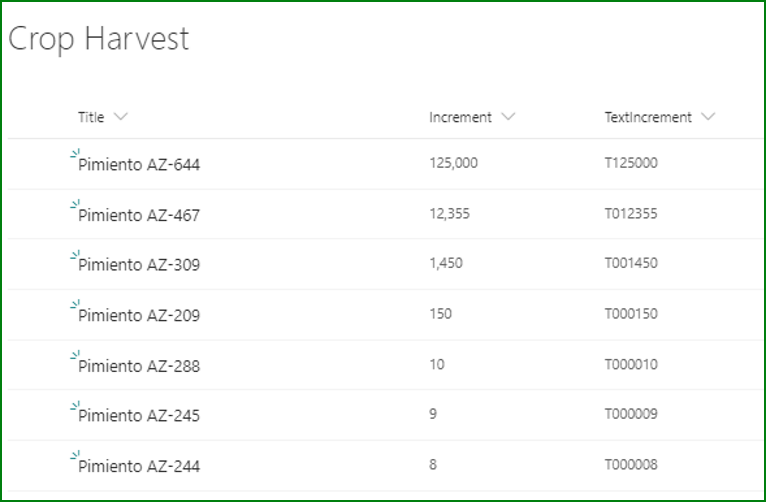Open the Pimiento AZ-288 list item

pyautogui.click(x=139, y=366)
